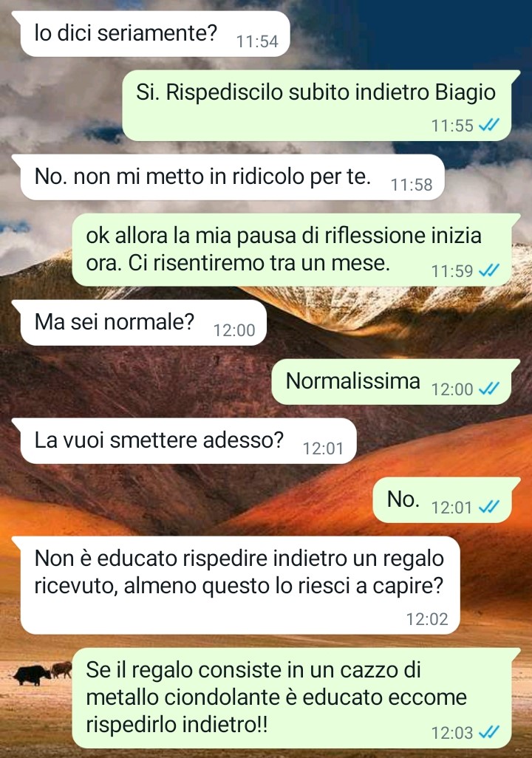Tap the read-receipt checkmarks on 11:55 message

pos(488,125)
